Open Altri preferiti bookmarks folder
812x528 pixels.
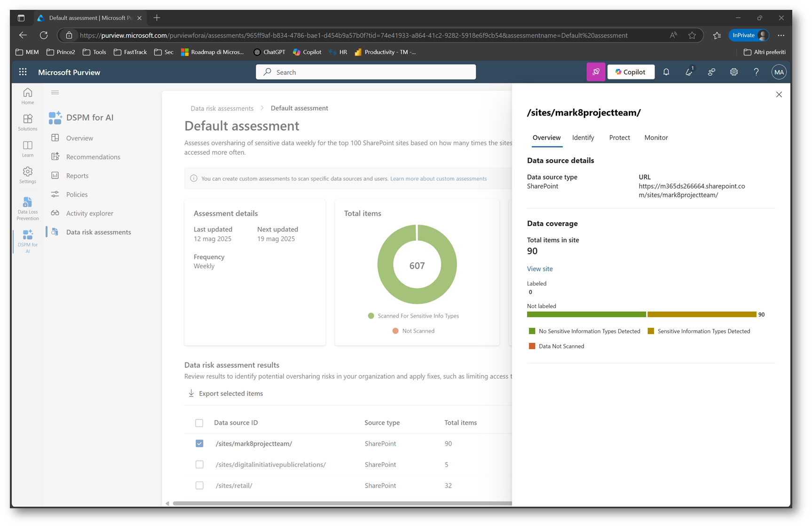pos(765,52)
